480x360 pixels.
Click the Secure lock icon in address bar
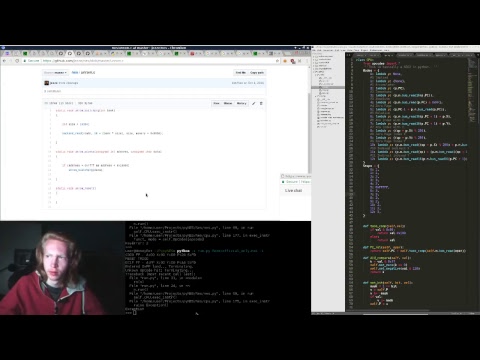(25, 61)
